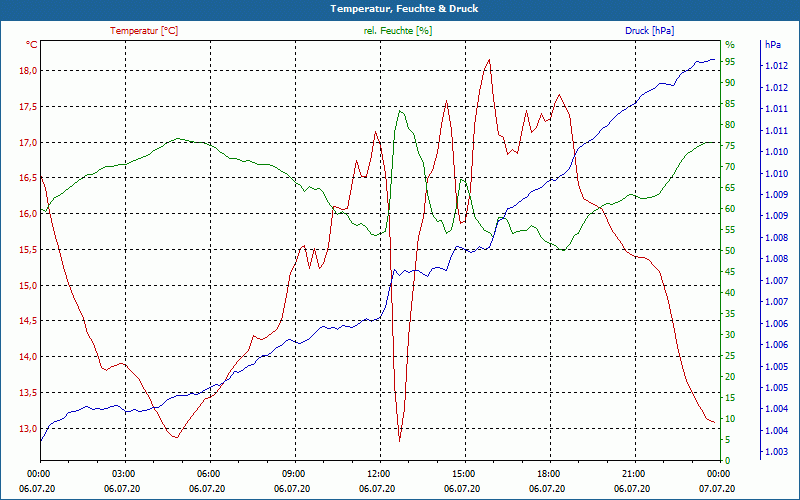The width and height of the screenshot is (800, 500).
Task: Click the green '20' humidity axis value
Action: pos(730,377)
